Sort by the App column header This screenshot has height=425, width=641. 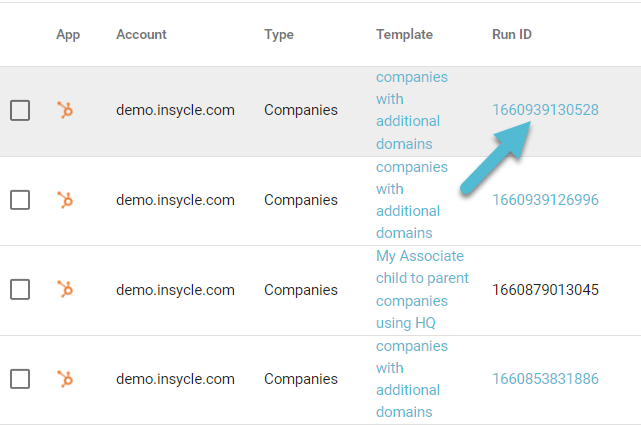click(x=68, y=35)
